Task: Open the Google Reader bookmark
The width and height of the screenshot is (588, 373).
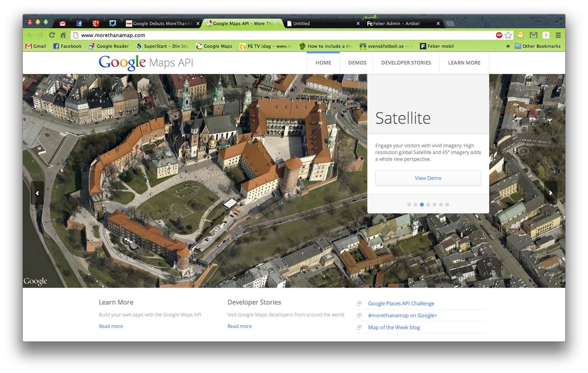Action: [109, 46]
